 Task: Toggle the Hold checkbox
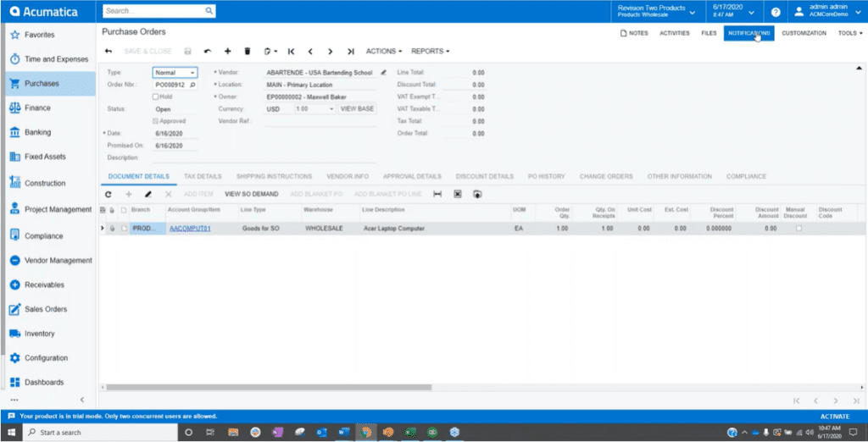(156, 97)
